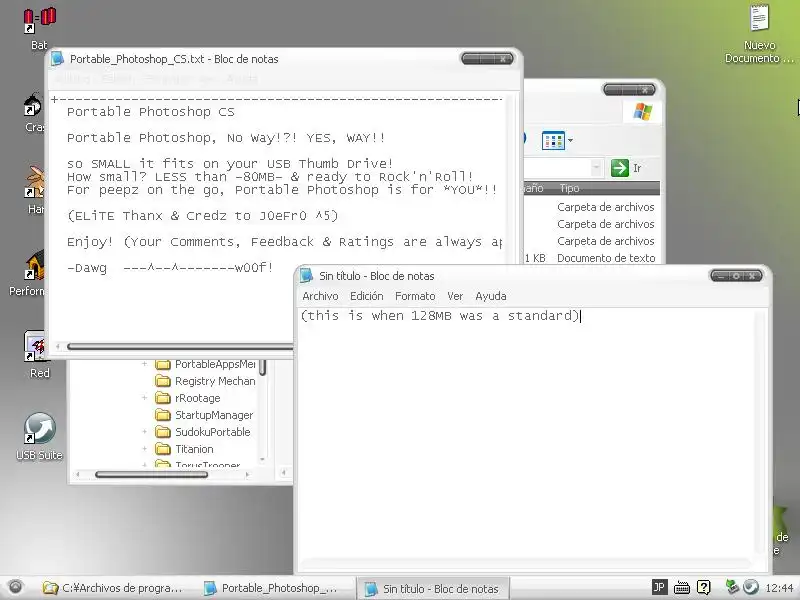Close the Portable_Photoshop_CS.txt notepad window

[x=503, y=59]
